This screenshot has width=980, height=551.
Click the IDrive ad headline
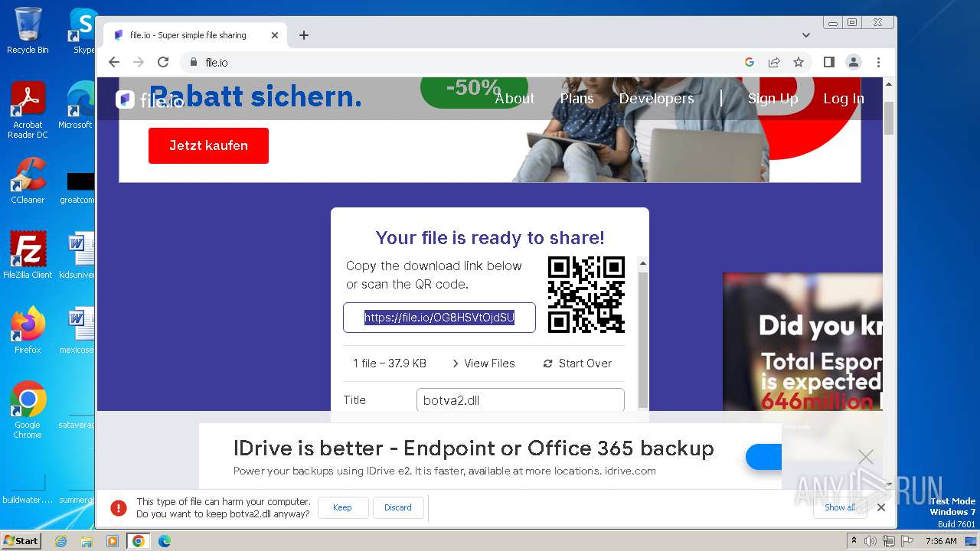(474, 448)
